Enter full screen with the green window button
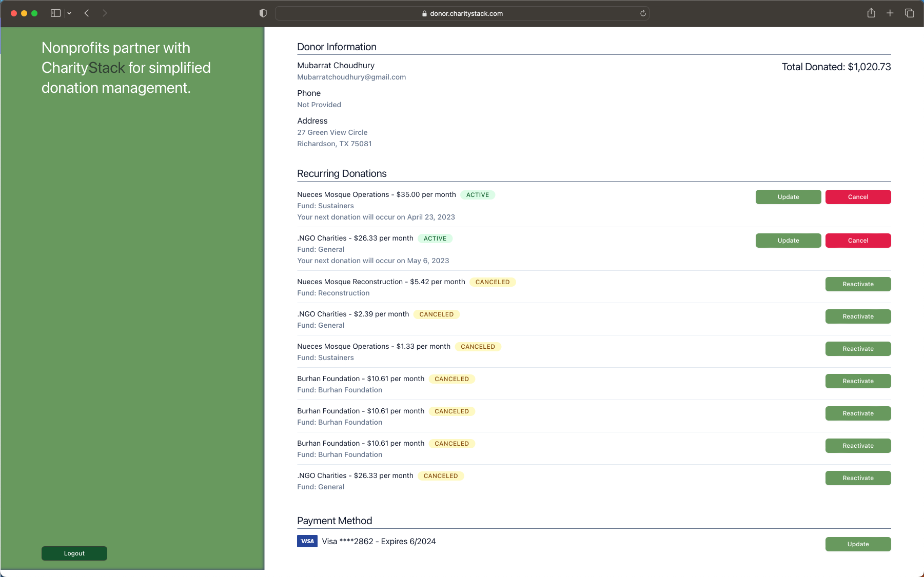The width and height of the screenshot is (924, 577). [x=34, y=13]
